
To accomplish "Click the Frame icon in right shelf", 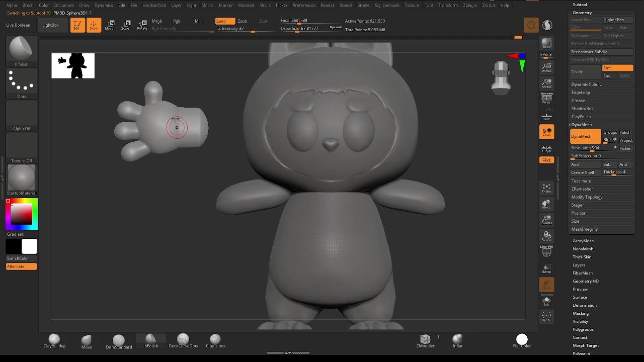I will pyautogui.click(x=546, y=188).
